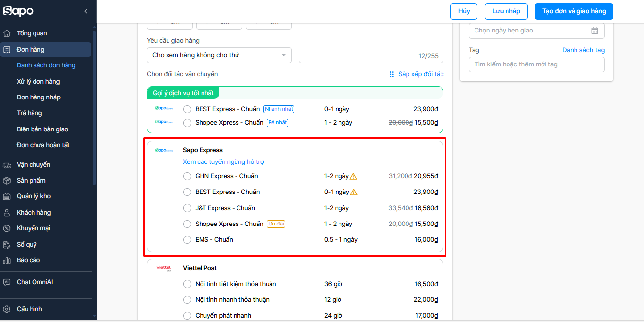Collapse the sidebar with the chevron arrow
Image resolution: width=644 pixels, height=322 pixels.
(x=86, y=11)
